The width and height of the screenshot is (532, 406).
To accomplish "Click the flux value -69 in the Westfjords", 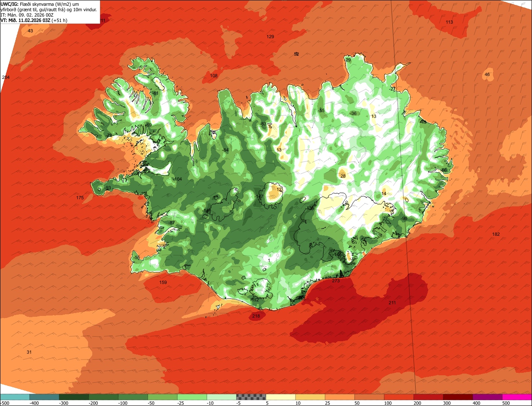I will pyautogui.click(x=148, y=125).
